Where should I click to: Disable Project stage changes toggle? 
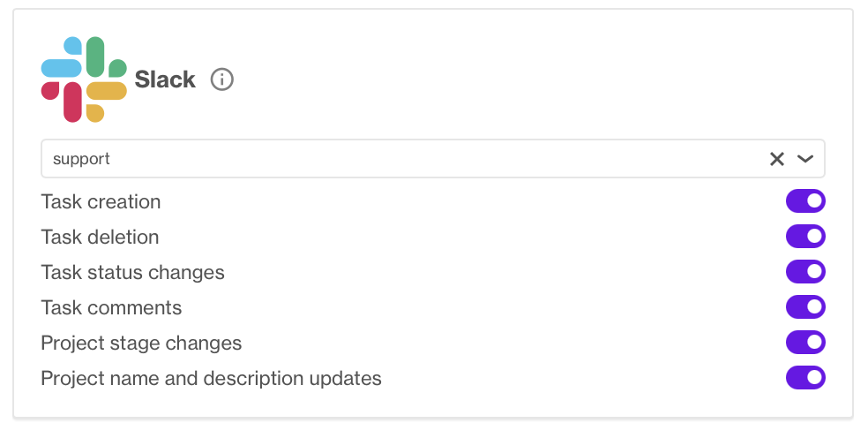(x=805, y=343)
